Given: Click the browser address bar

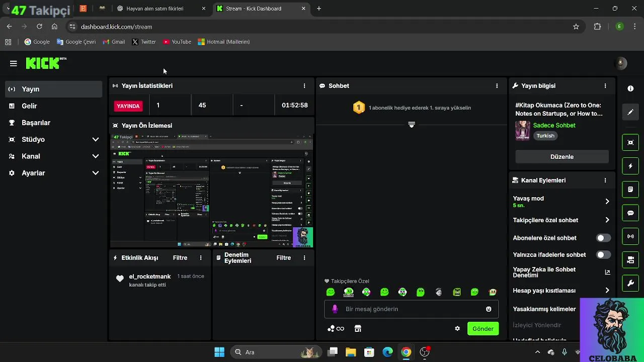Looking at the screenshot, I should pyautogui.click(x=322, y=27).
